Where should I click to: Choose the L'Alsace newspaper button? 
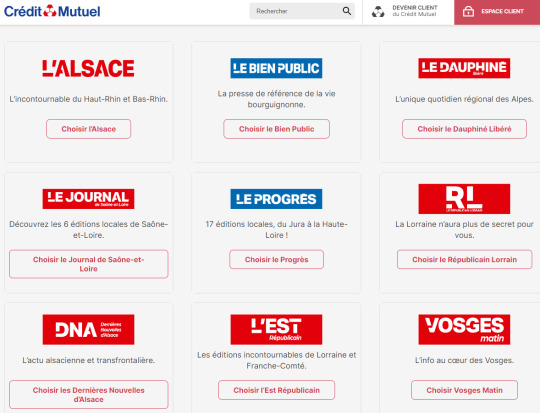89,129
